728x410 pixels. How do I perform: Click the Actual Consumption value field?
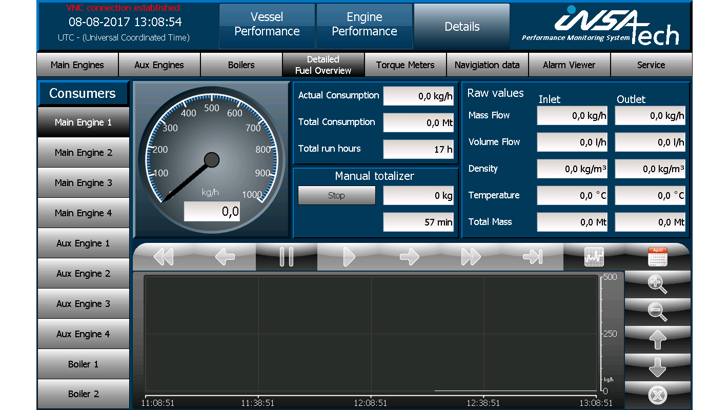(x=418, y=96)
